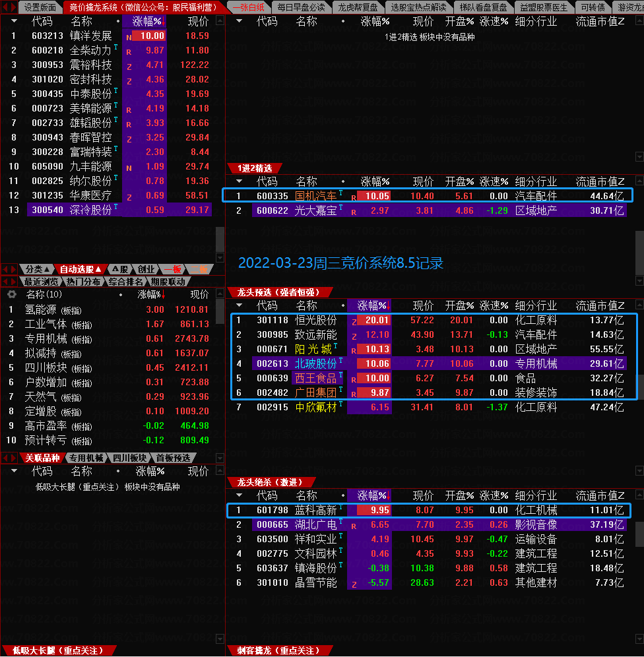Click the tab scroll arrows left of 分类▲
The image size is (644, 657).
click(10, 269)
